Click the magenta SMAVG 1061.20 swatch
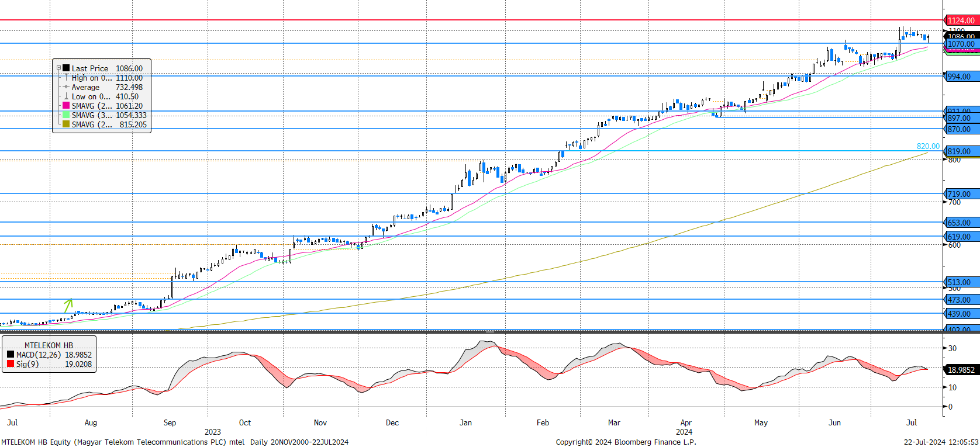This screenshot has height=447, width=980. click(x=66, y=105)
